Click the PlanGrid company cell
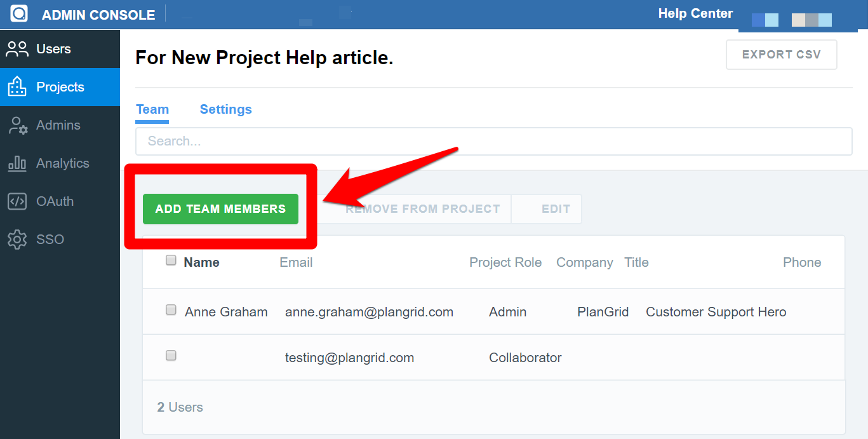The height and width of the screenshot is (439, 868). (x=603, y=312)
